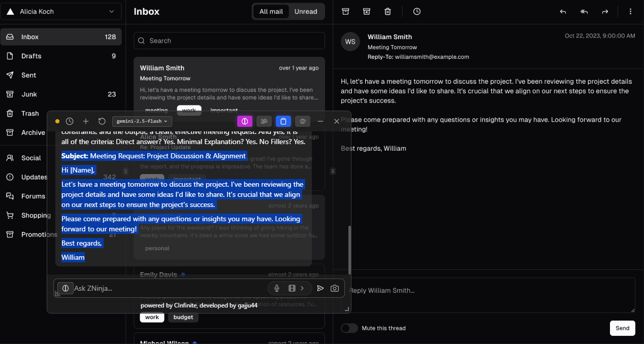Click the yellow status dot in the ZNinja header

57,121
